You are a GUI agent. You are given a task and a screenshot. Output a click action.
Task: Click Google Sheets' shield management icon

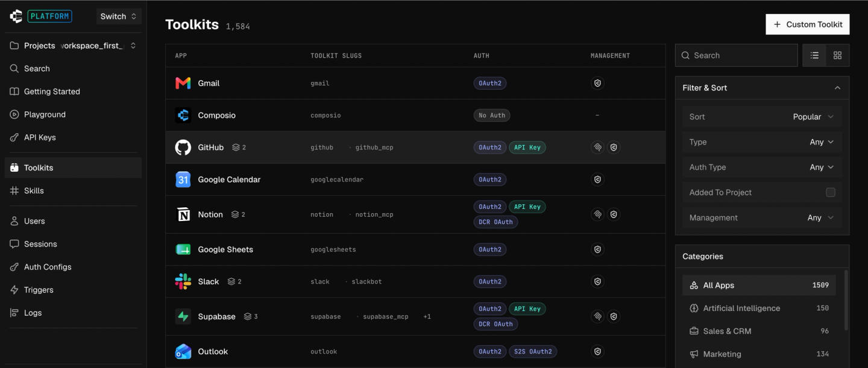[597, 249]
